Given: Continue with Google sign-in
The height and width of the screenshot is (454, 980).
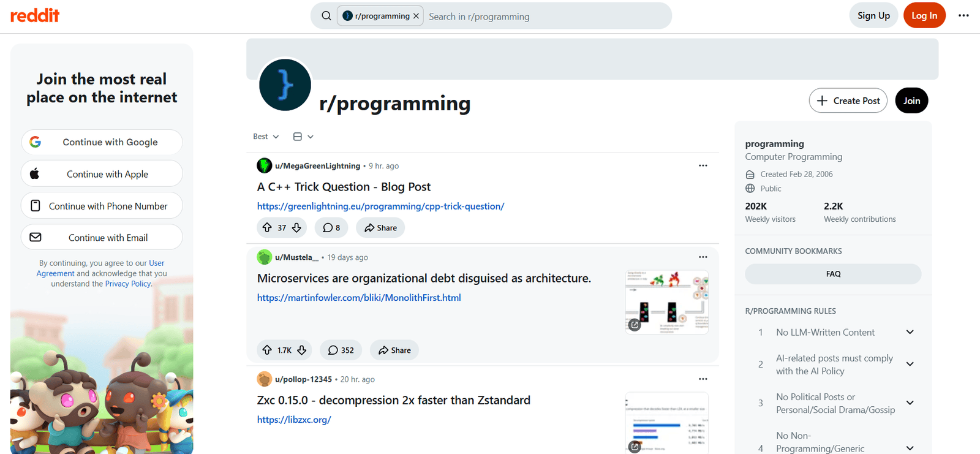Looking at the screenshot, I should (102, 142).
